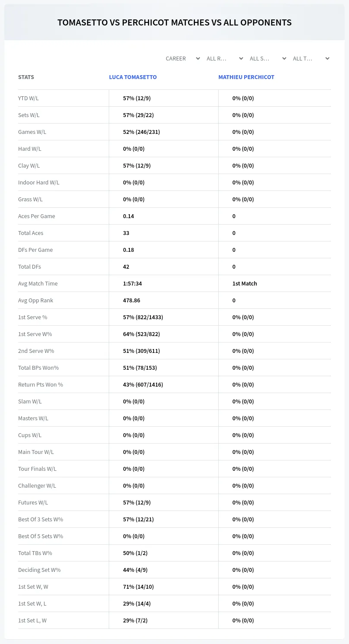Click the chevron beside ALL S...
The height and width of the screenshot is (644, 349).
click(284, 59)
